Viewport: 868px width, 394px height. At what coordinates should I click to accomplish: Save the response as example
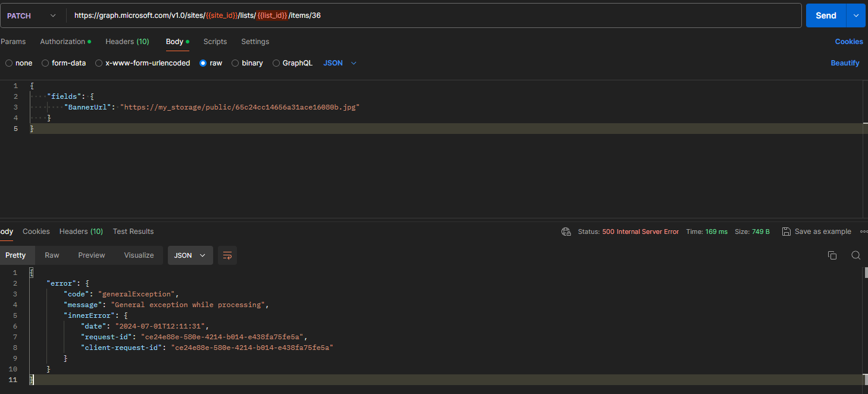click(x=816, y=232)
